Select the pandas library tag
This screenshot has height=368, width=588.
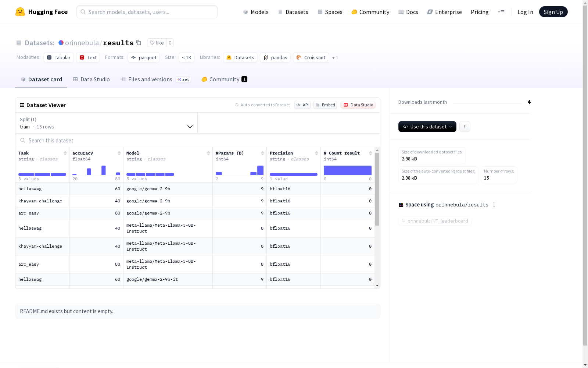pos(275,57)
